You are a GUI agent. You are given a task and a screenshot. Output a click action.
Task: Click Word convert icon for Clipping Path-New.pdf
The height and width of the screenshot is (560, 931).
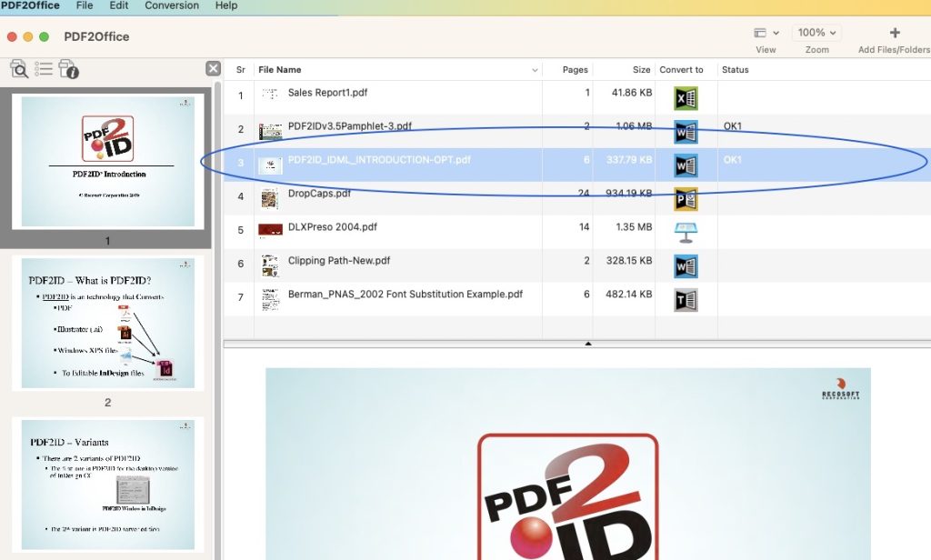click(x=686, y=265)
